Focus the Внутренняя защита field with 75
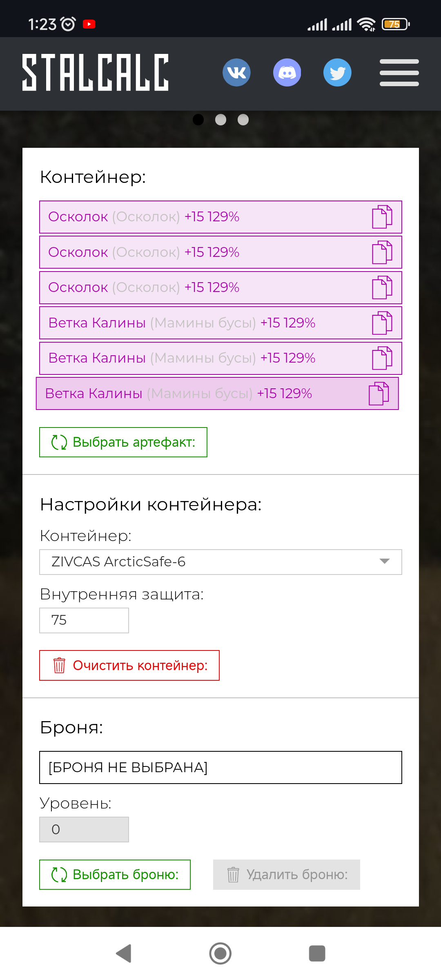The image size is (441, 980). click(x=84, y=620)
